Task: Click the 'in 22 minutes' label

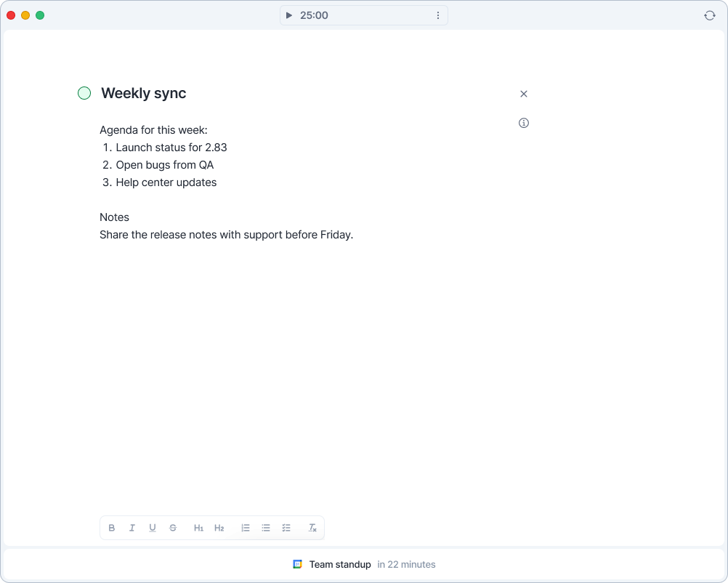Action: click(x=406, y=564)
